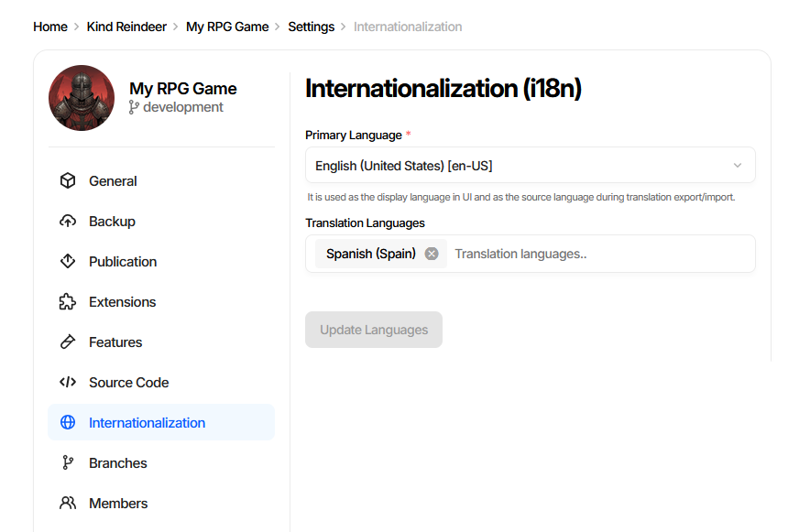Click the Features test tube icon

click(68, 342)
